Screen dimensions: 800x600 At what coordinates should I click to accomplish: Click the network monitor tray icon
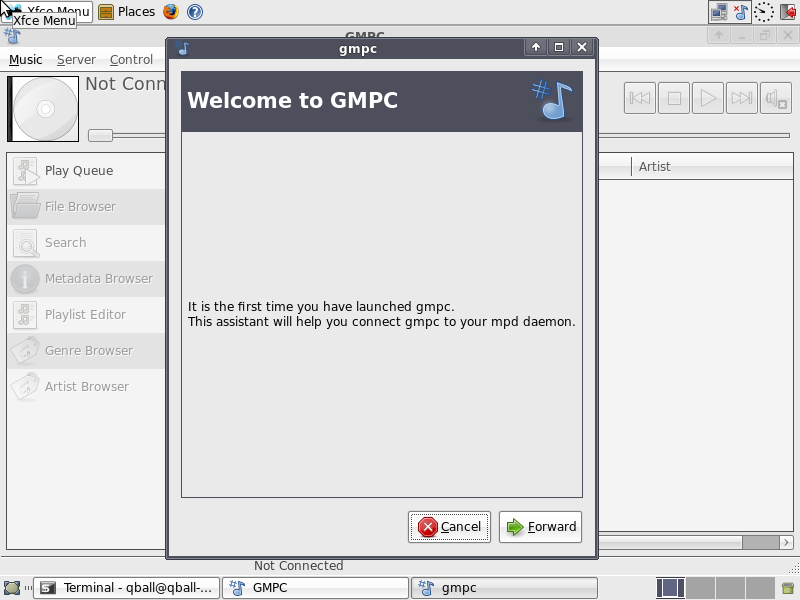tap(719, 12)
